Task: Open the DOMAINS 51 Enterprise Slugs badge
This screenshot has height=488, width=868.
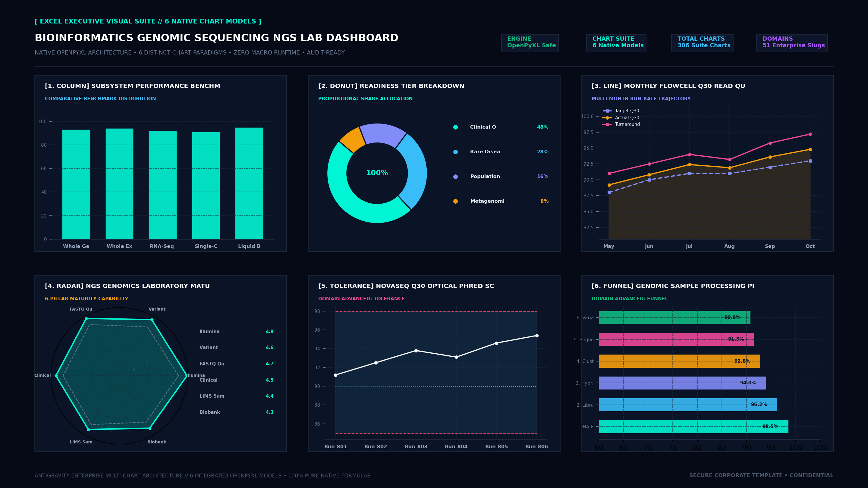Action: pyautogui.click(x=792, y=42)
